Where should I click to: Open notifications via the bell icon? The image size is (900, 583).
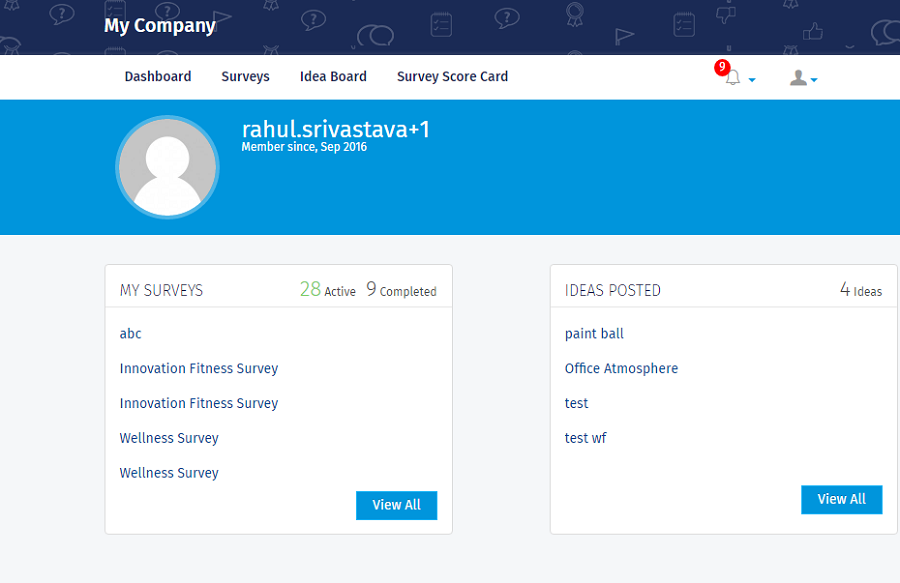(x=732, y=77)
